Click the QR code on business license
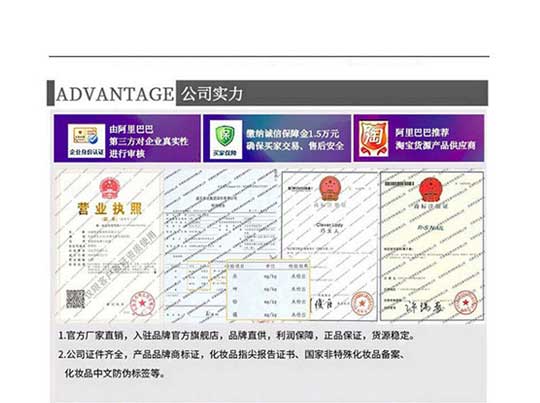The width and height of the screenshot is (540, 403). click(x=75, y=299)
